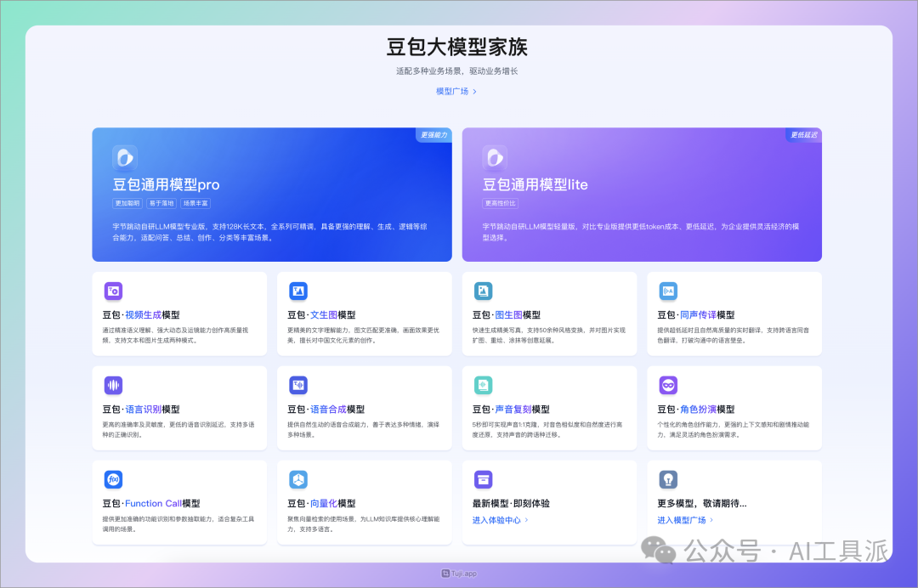
Task: Click the 角色扮演 description text
Action: click(x=734, y=429)
